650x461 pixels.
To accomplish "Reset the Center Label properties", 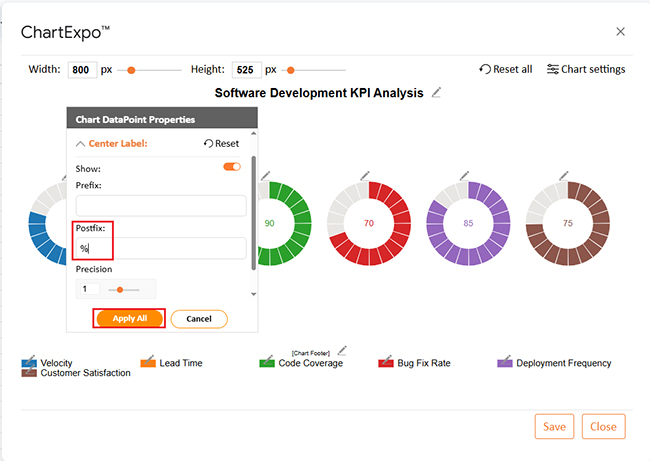I will point(221,143).
